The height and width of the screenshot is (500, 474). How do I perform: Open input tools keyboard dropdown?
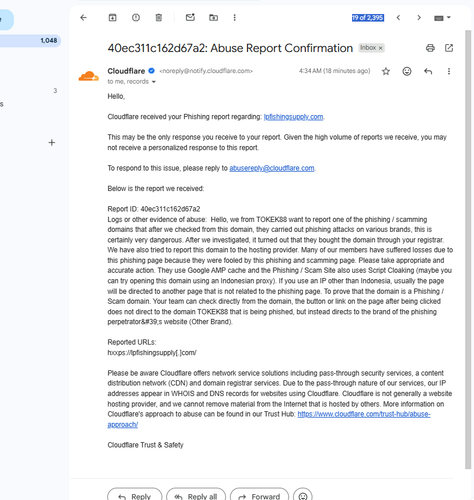pyautogui.click(x=442, y=18)
